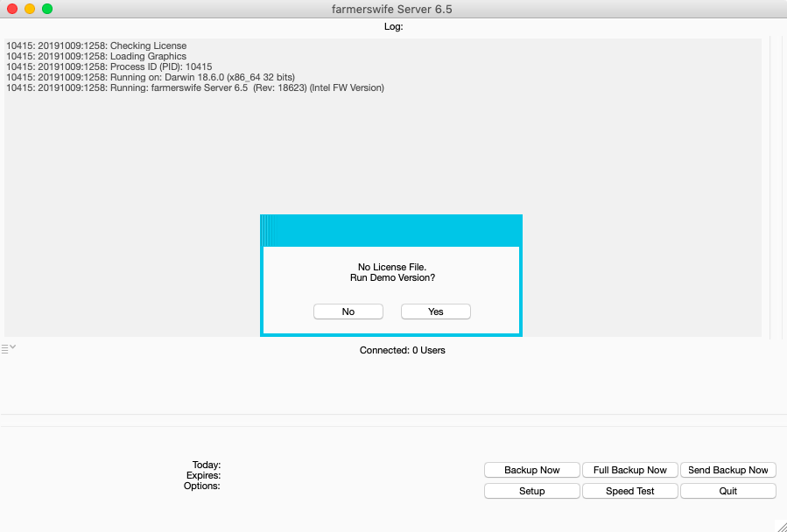Screen dimensions: 787x532
Task: Click the 'Run Demo Version?' message text
Action: [392, 277]
